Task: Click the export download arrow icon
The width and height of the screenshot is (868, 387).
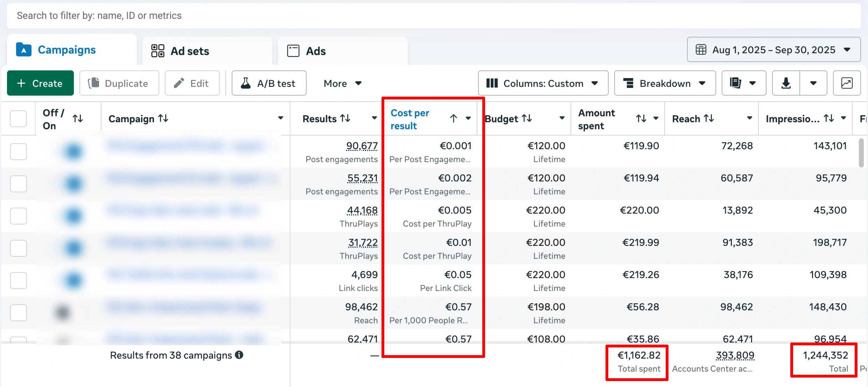Action: [786, 83]
